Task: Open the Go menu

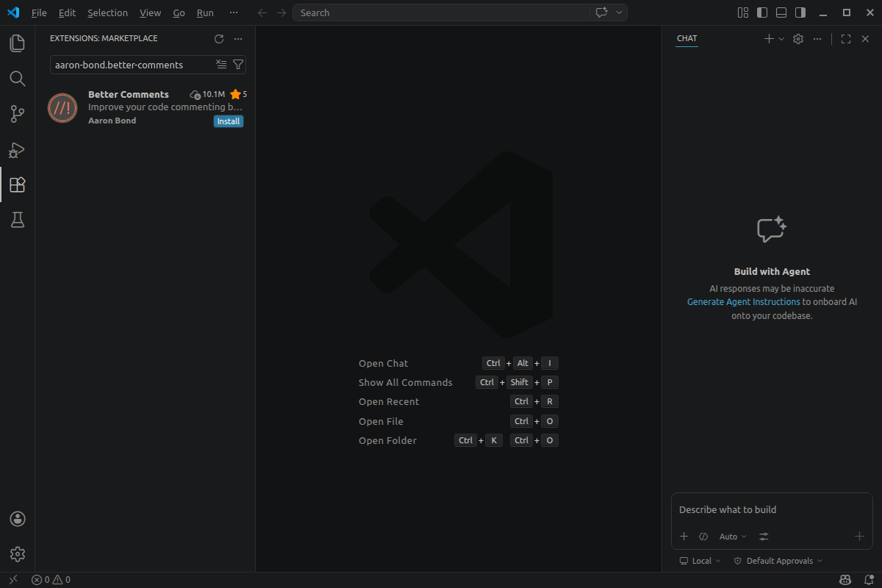Action: point(179,12)
